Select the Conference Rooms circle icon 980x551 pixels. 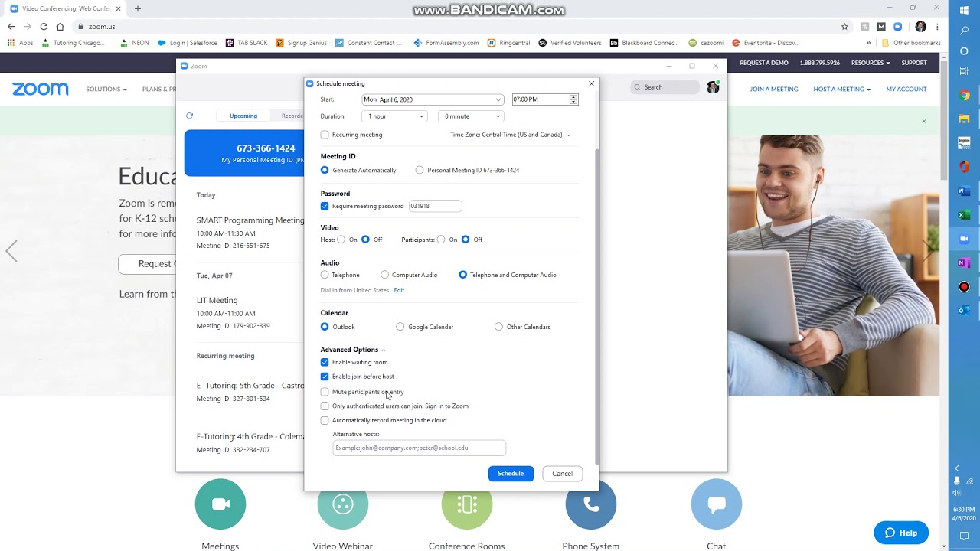[467, 504]
